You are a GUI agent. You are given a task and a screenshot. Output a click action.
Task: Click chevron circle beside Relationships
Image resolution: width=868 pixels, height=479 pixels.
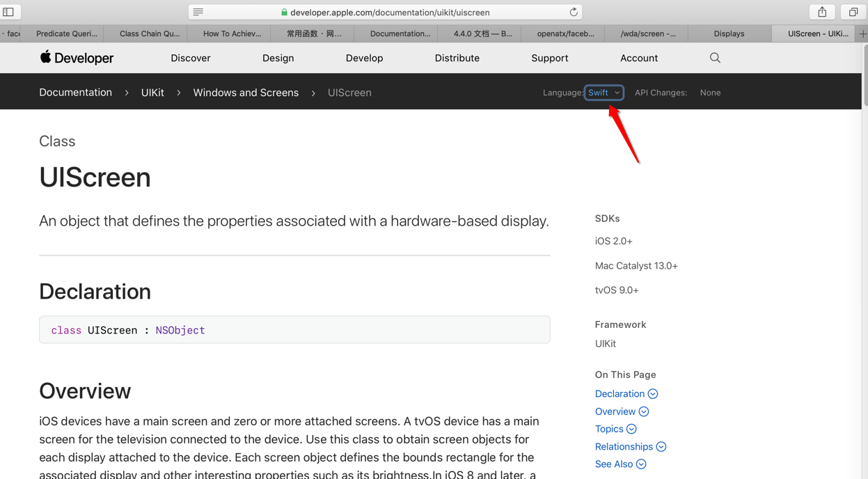tap(661, 446)
